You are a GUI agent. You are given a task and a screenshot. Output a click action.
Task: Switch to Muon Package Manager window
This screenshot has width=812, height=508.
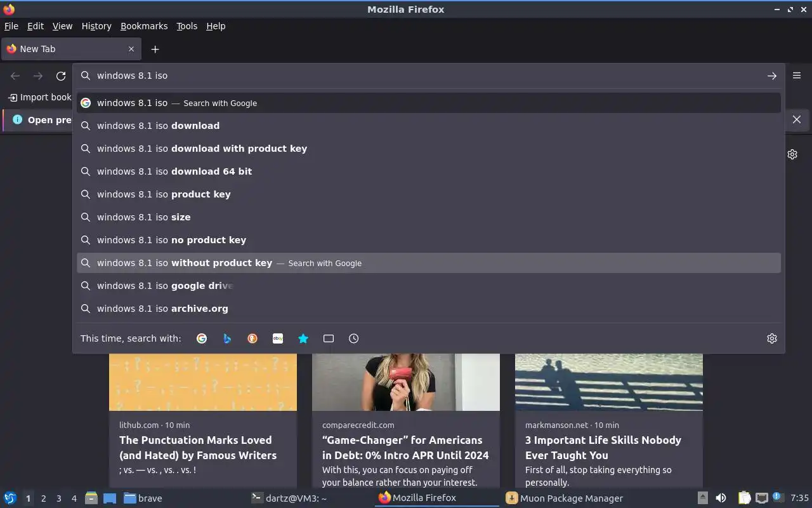(x=564, y=498)
